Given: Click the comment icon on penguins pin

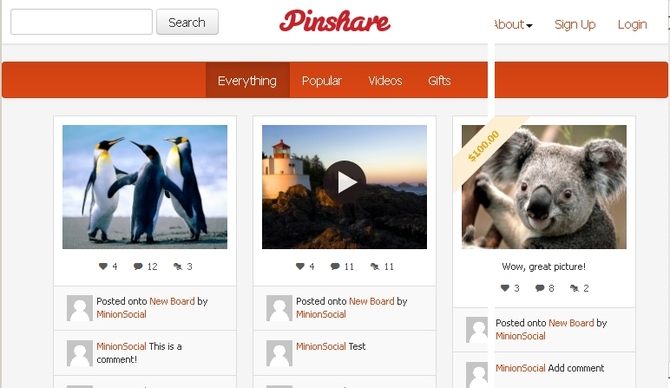Looking at the screenshot, I should point(138,266).
